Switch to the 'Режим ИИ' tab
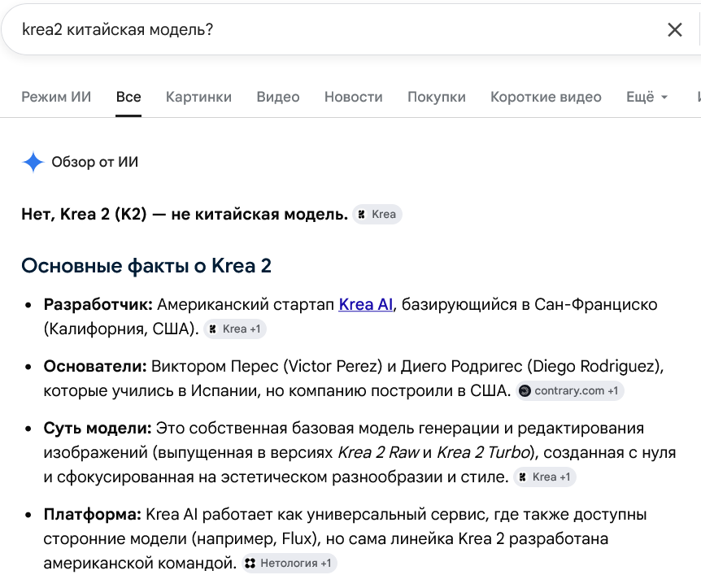The width and height of the screenshot is (701, 588). coord(56,97)
